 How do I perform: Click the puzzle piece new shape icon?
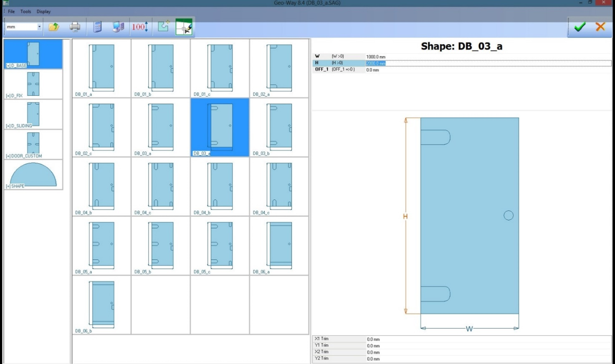pos(163,27)
